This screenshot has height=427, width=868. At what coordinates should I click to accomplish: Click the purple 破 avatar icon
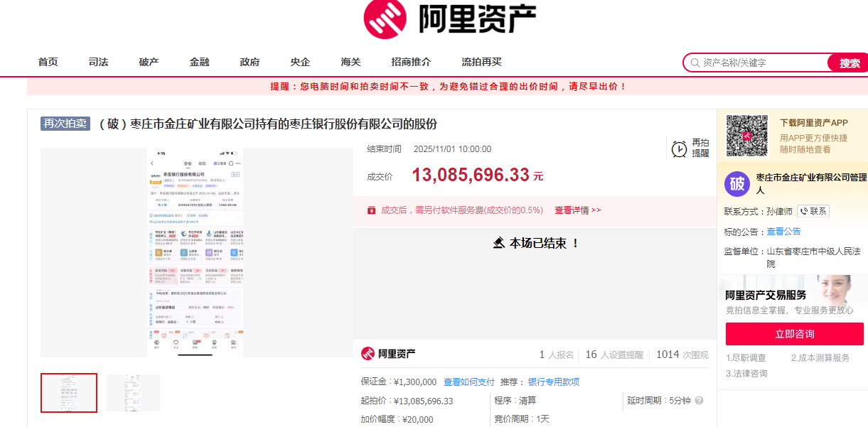pos(737,183)
